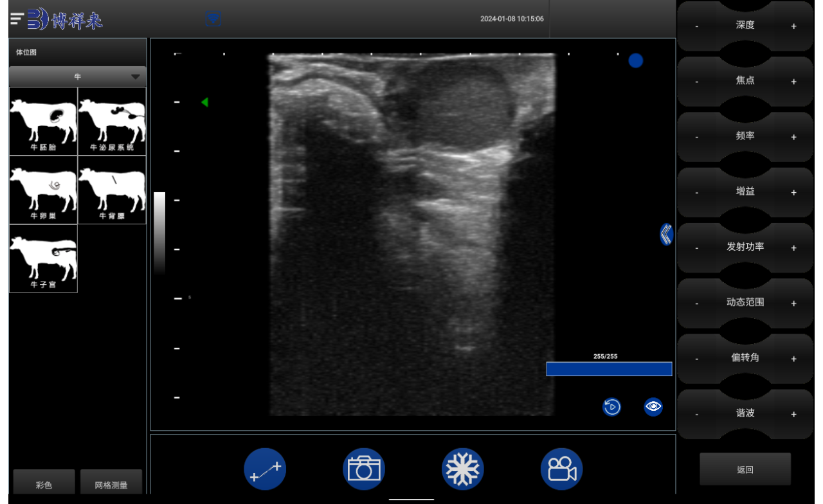Start video recording with camcorder icon
This screenshot has height=504, width=823.
561,469
